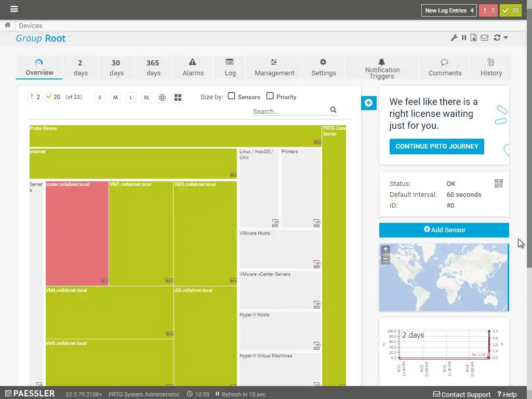This screenshot has width=532, height=399.
Task: Open the Comments tab
Action: tap(445, 68)
